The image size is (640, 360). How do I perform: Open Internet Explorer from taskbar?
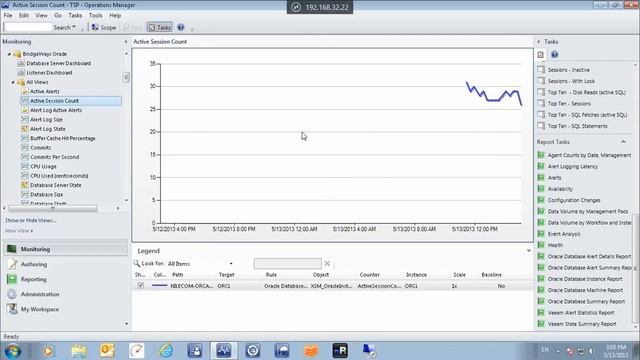(x=166, y=351)
